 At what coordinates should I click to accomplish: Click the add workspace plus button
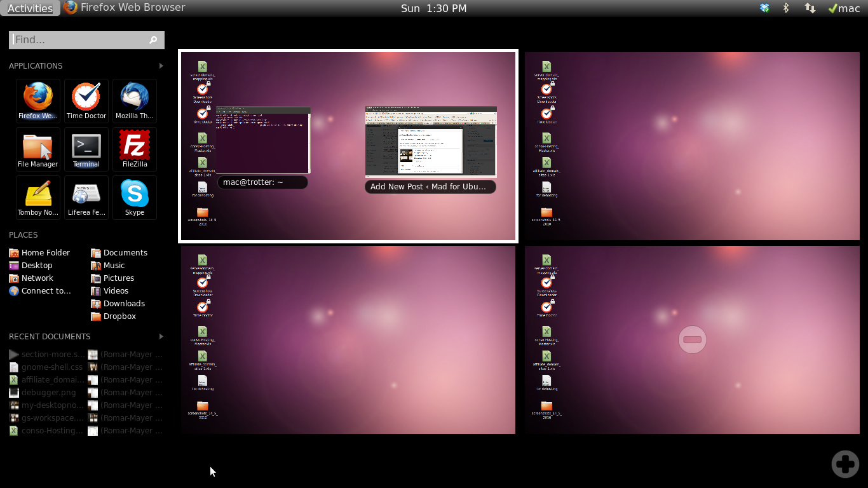[x=845, y=464]
